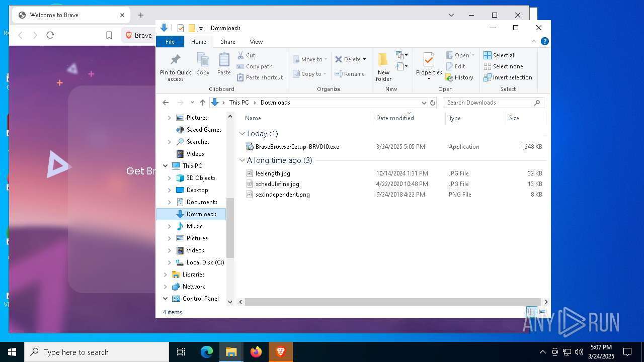
Task: Click the Edit ribbon item
Action: [x=455, y=66]
